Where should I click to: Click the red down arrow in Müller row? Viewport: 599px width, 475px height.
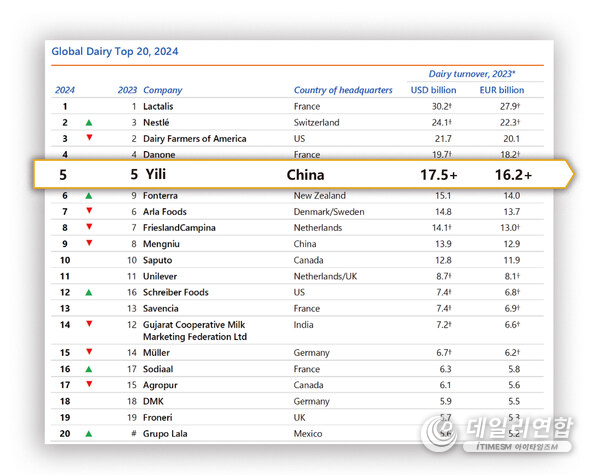coord(89,352)
